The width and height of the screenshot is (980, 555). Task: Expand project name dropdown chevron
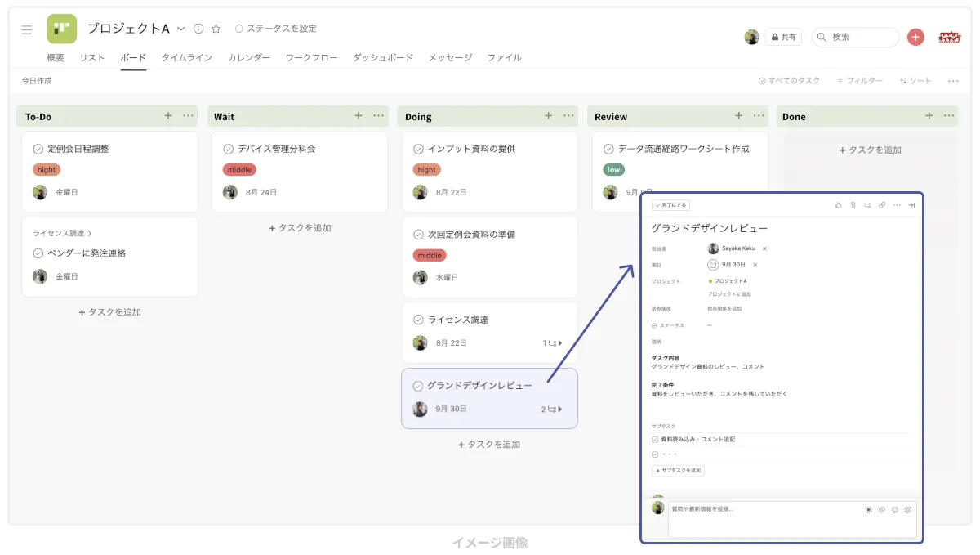point(180,29)
